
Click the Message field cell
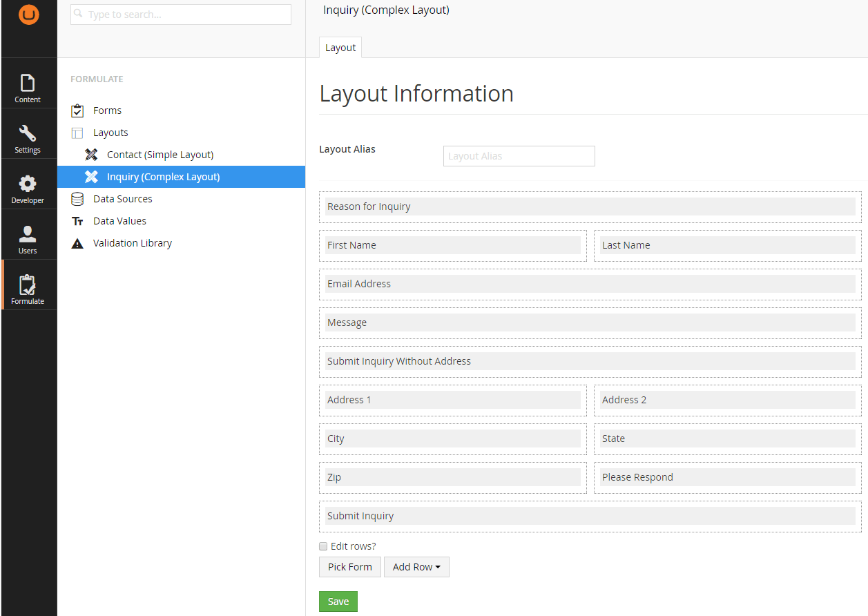[590, 323]
